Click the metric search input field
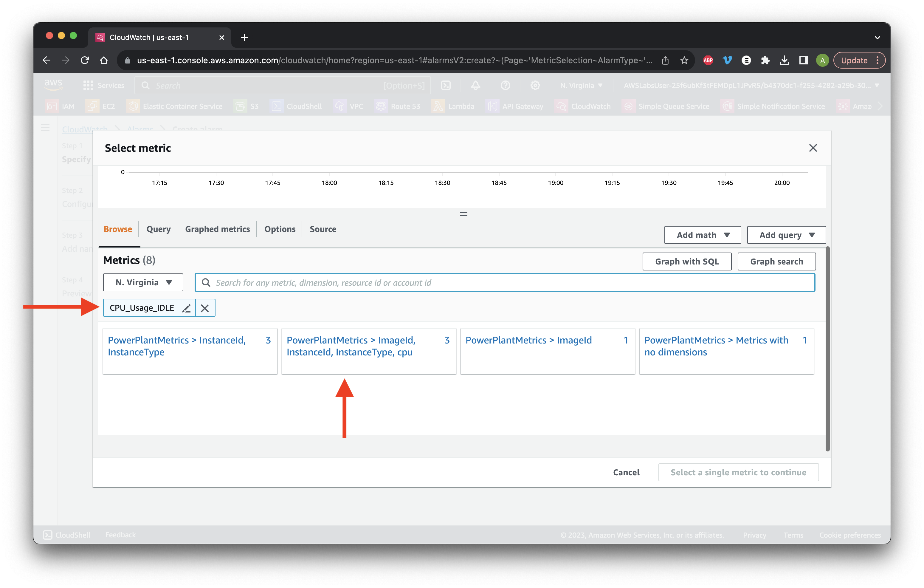This screenshot has height=588, width=924. coord(505,282)
